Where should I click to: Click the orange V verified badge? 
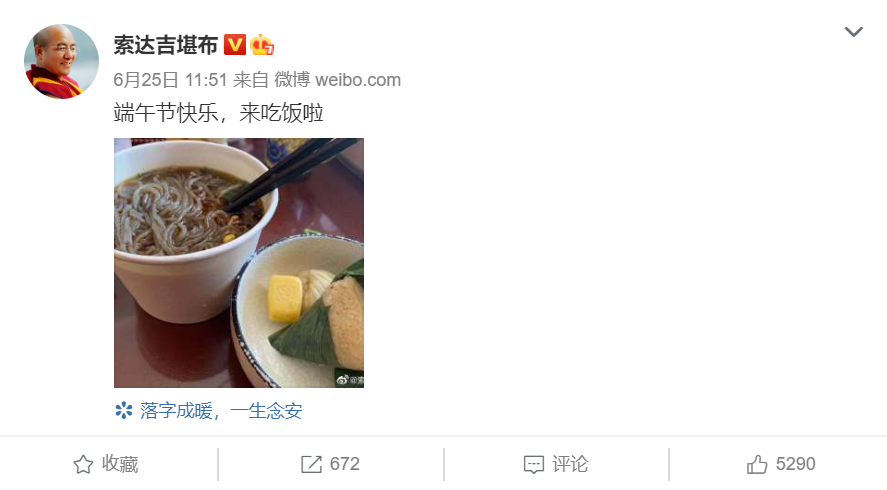(x=235, y=45)
